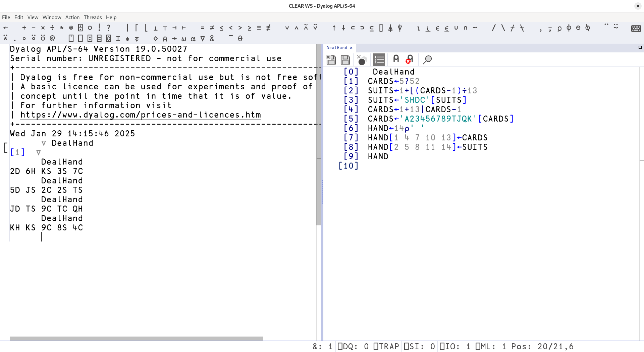Close the DealHand editor tab

(351, 48)
